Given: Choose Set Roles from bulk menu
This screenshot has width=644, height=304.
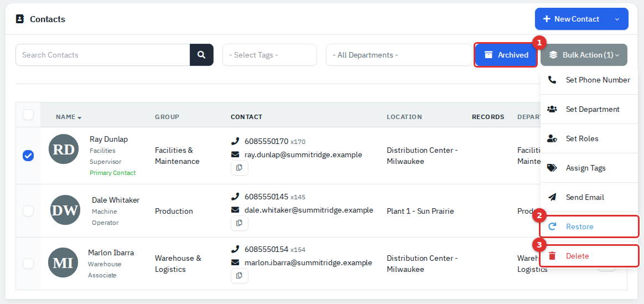Looking at the screenshot, I should pos(589,138).
